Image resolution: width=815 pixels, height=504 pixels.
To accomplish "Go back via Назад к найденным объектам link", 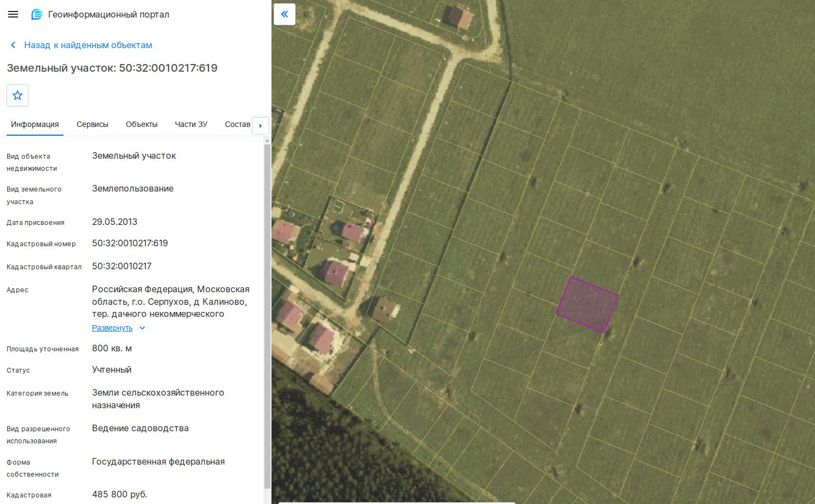I will 88,45.
